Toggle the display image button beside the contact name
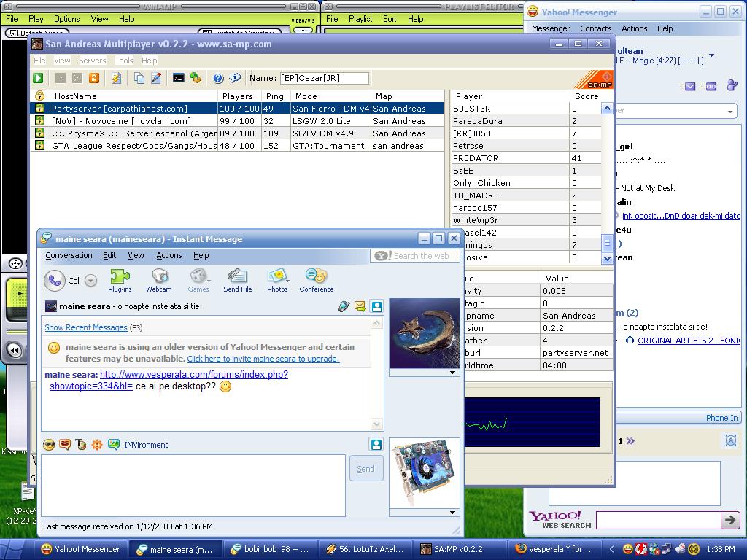 point(376,307)
